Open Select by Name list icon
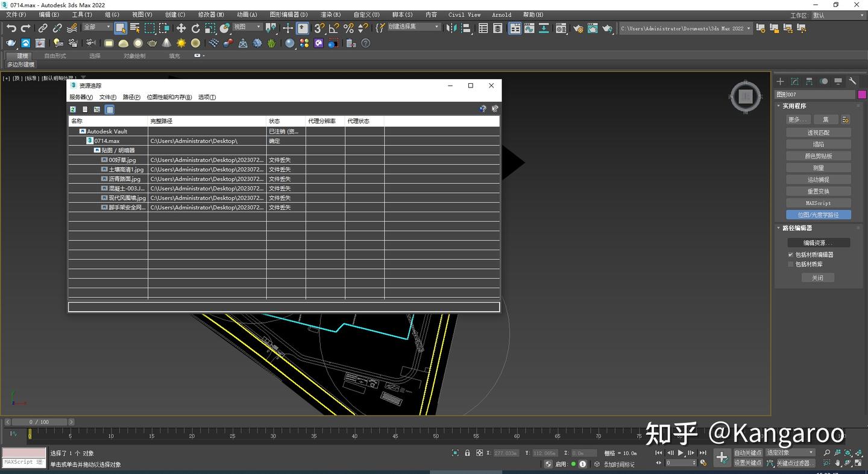Screen dimensions: 868x474 [135, 28]
